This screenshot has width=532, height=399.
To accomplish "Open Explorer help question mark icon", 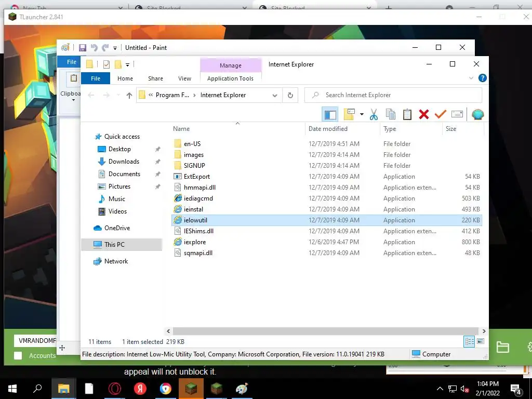I will tap(482, 78).
